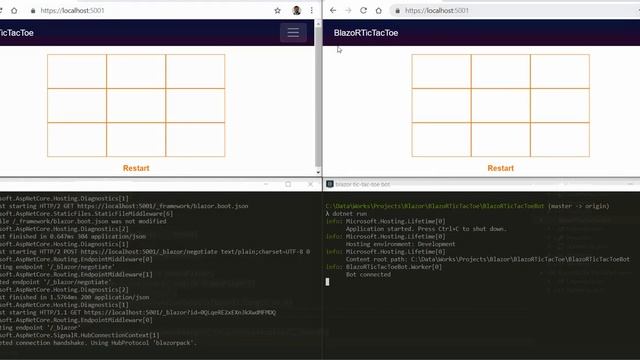Click the partially visible TicTacToe brand in the left browser
Screen dimensions: 640x360
17,33
